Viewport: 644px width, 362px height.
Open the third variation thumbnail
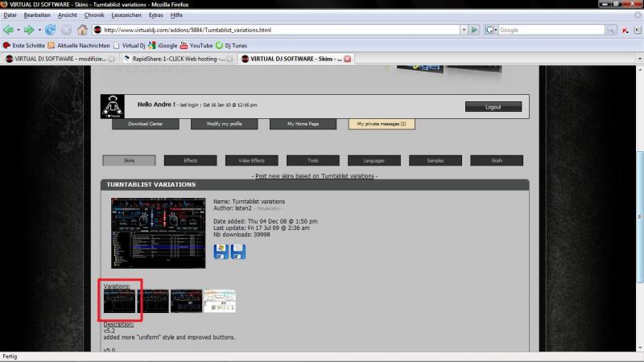[187, 301]
